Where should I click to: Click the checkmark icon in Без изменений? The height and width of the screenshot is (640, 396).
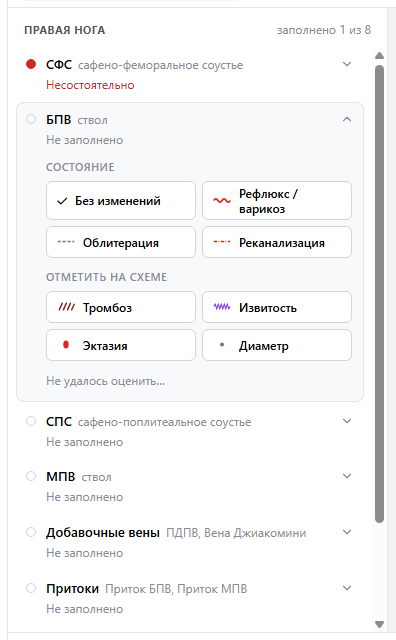(62, 201)
